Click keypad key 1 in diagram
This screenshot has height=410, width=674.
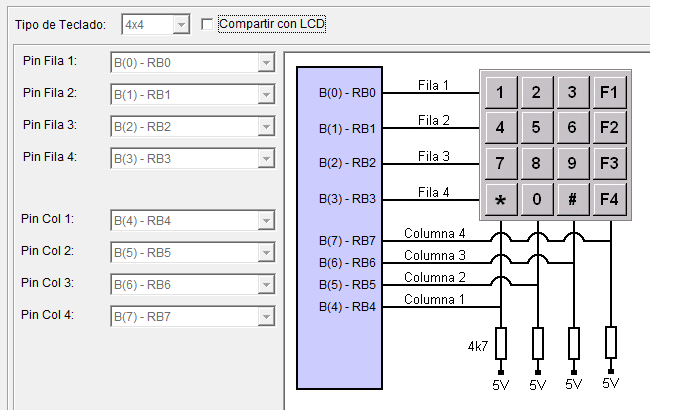pyautogui.click(x=501, y=92)
